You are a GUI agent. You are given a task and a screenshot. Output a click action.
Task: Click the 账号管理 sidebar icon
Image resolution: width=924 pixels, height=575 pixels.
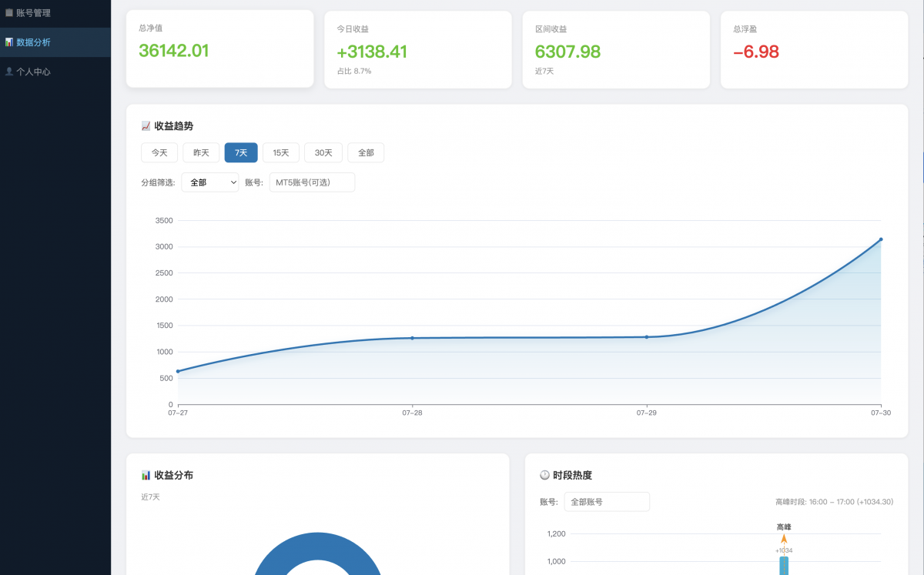point(9,12)
